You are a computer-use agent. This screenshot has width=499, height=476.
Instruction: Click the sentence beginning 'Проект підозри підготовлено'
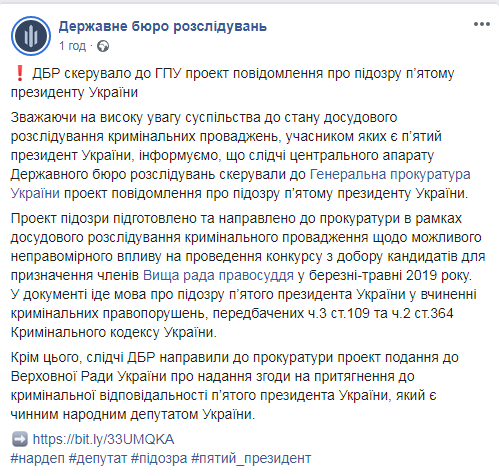point(248,247)
